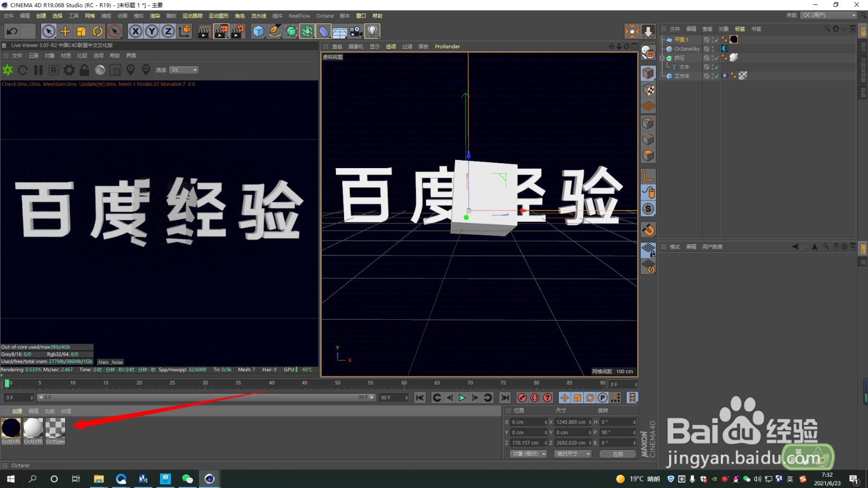Open the Octane menu in main menu bar
This screenshot has width=868, height=488.
point(325,16)
